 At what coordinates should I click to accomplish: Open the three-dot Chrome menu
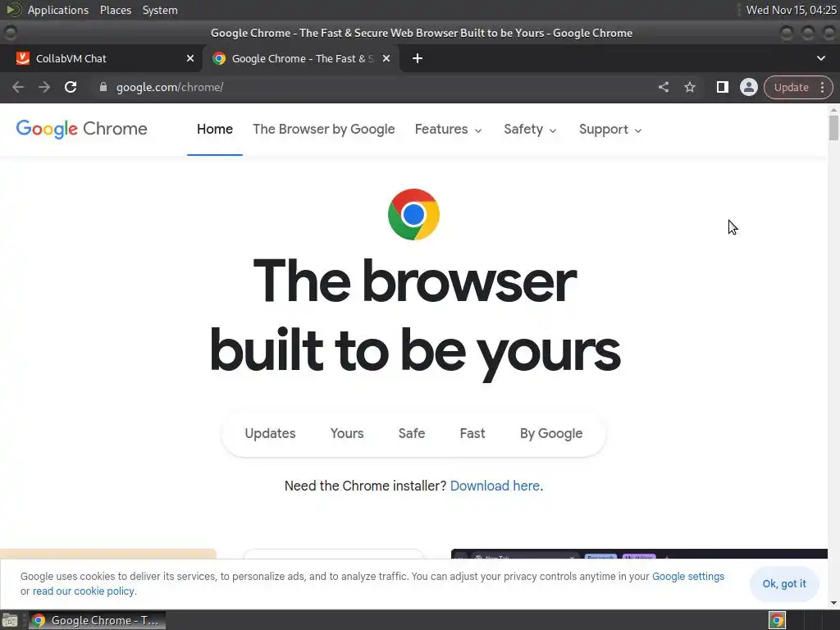822,87
